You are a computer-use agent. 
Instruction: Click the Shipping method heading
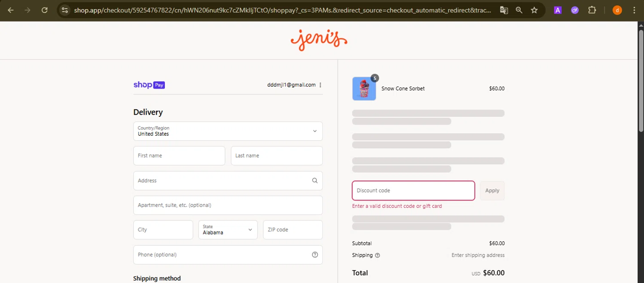pos(157,279)
